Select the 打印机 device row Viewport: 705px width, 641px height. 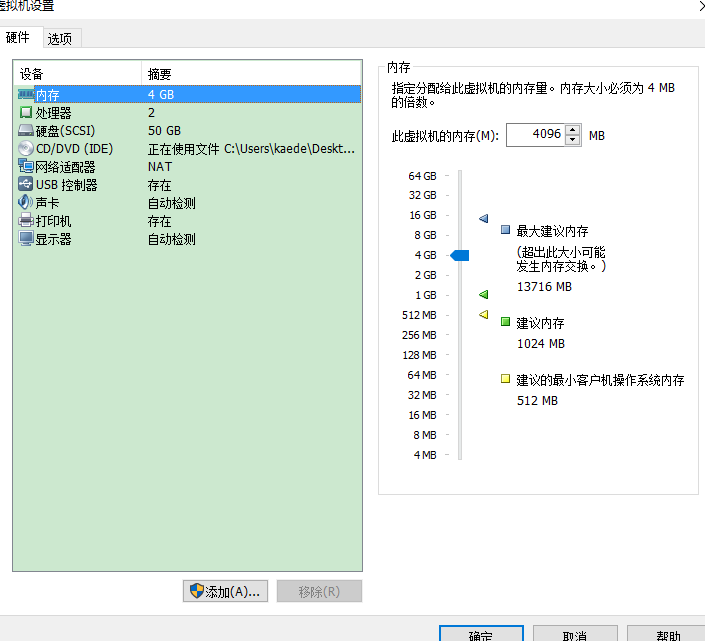[189, 221]
